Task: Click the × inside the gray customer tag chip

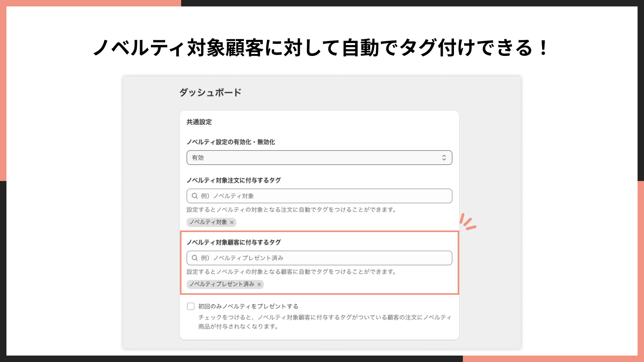Action: (259, 285)
